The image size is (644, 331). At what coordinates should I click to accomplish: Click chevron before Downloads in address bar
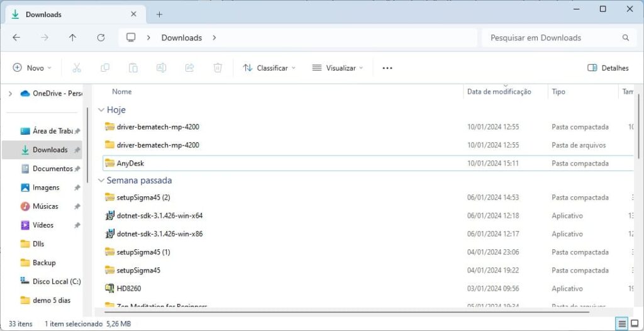[x=148, y=38]
